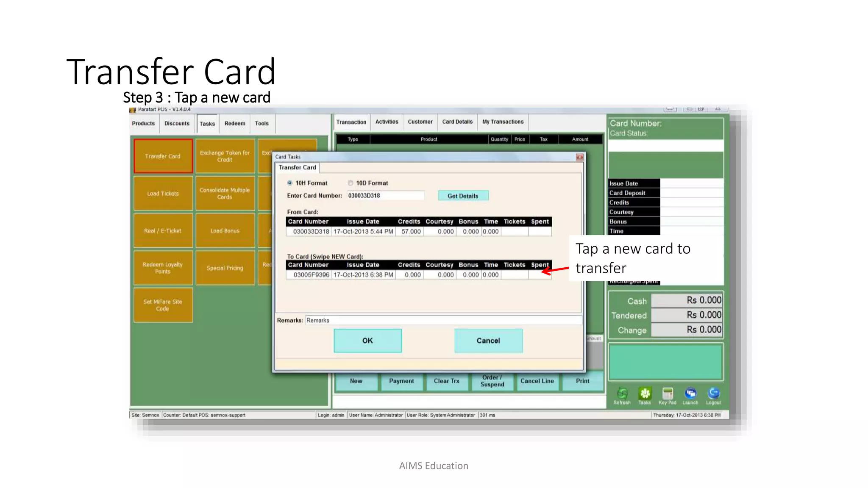Open the Redeem tab
Viewport: 868px width, 488px height.
pyautogui.click(x=235, y=124)
